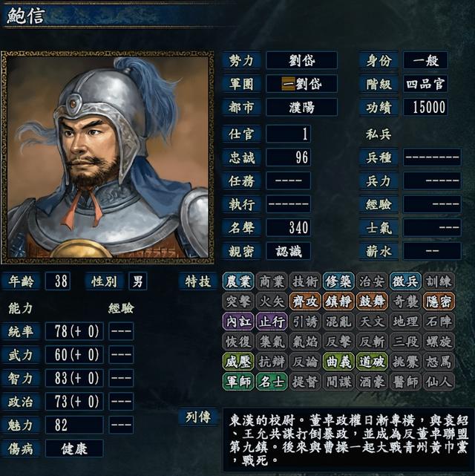The image size is (475, 476).
Task: Click the 軍師 skill badge
Action: (x=238, y=382)
